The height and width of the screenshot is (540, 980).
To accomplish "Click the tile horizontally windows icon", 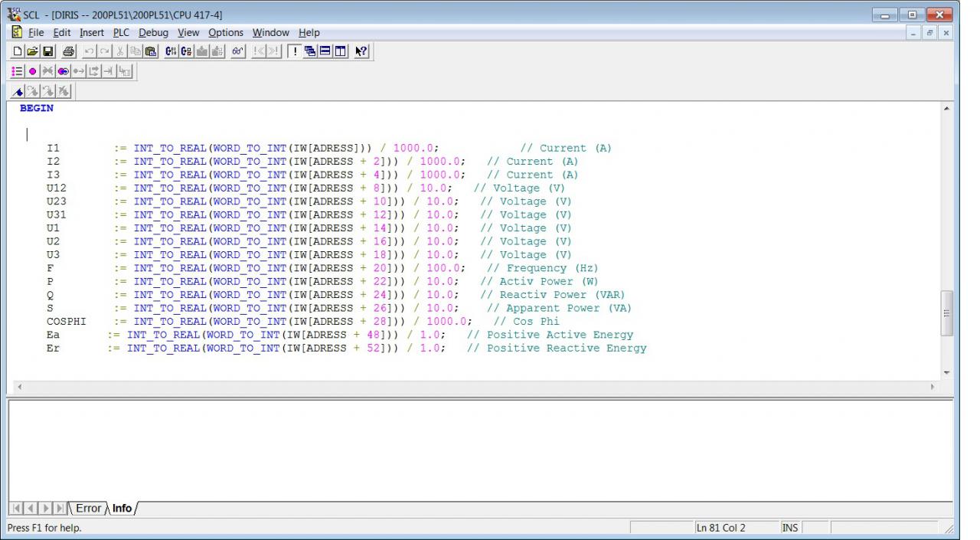I will click(325, 51).
